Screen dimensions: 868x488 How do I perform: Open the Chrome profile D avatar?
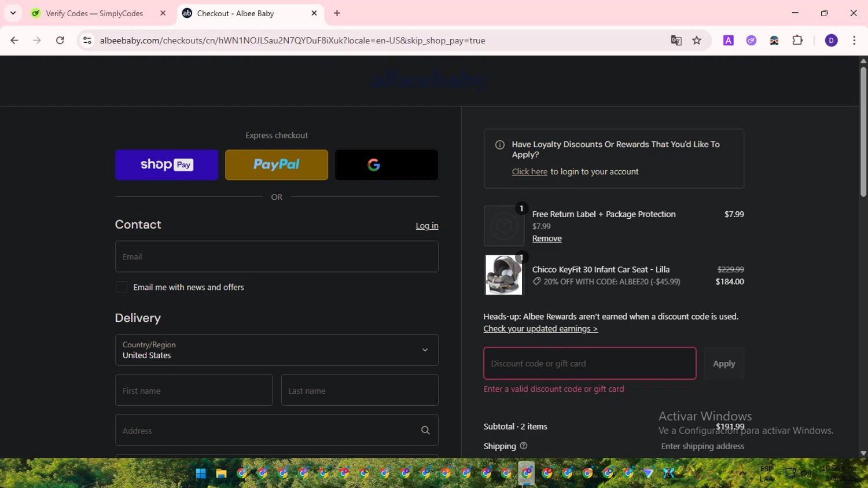click(x=831, y=41)
